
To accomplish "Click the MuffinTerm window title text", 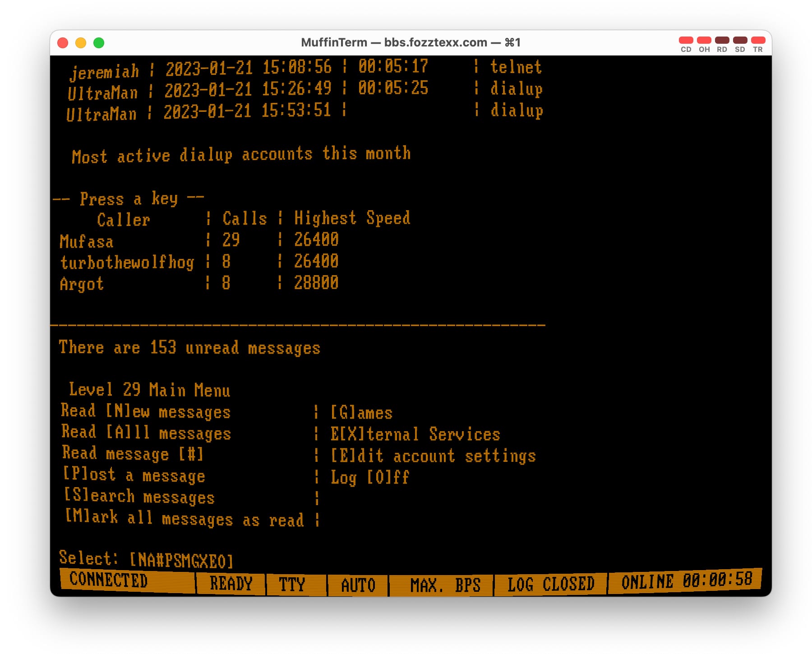I will [411, 42].
